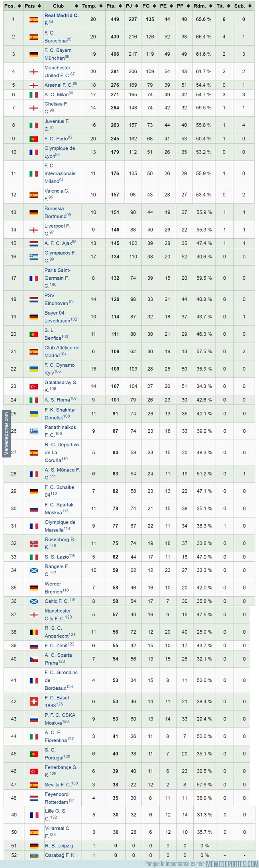Open footnote 85 next to F. C. Barcelona
Image resolution: width=259 pixels, height=868 pixels.
69,39
